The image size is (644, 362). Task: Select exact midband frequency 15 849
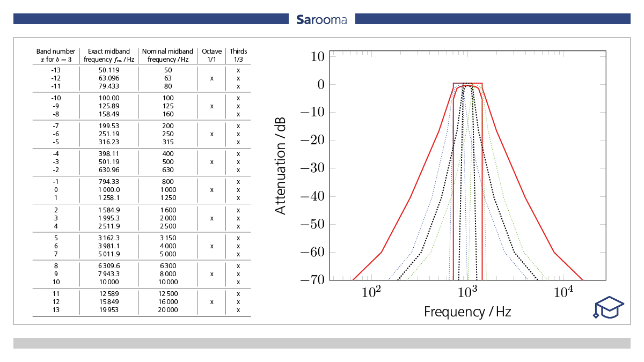click(x=109, y=302)
